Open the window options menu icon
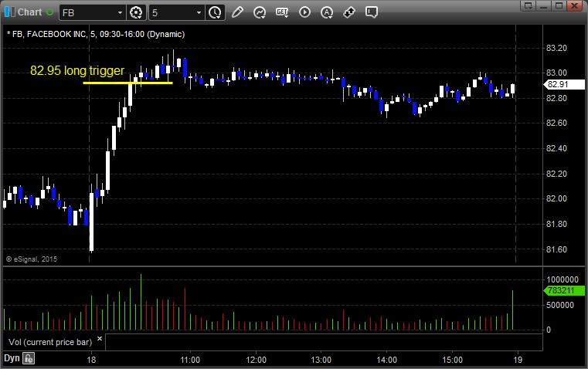The height and width of the screenshot is (369, 588). [528, 5]
